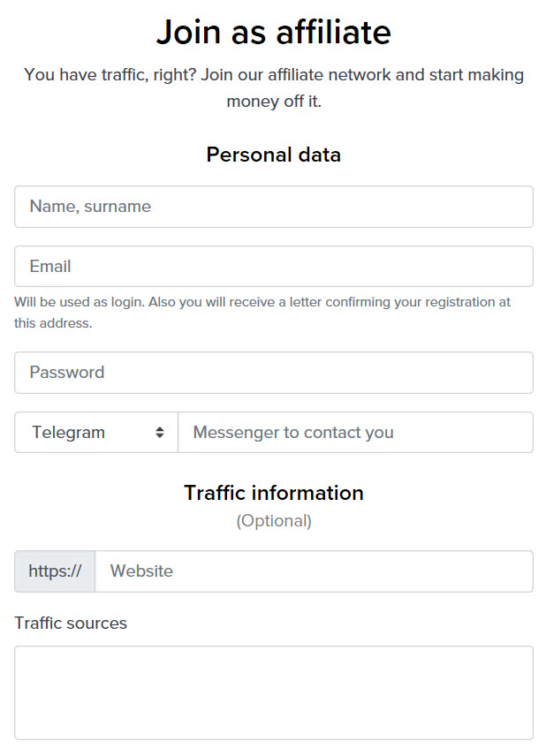Click the Telegram messenger selector arrows
This screenshot has width=546, height=756.
tap(160, 432)
